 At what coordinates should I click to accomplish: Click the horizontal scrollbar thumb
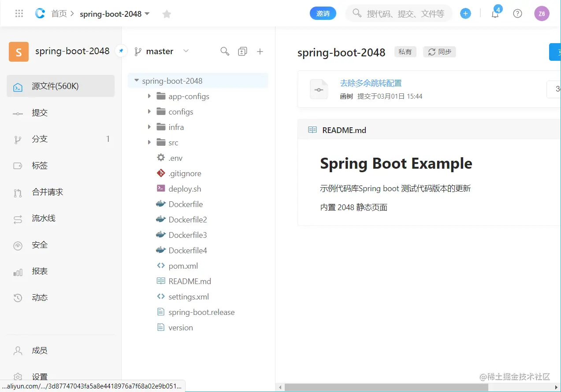click(386, 388)
